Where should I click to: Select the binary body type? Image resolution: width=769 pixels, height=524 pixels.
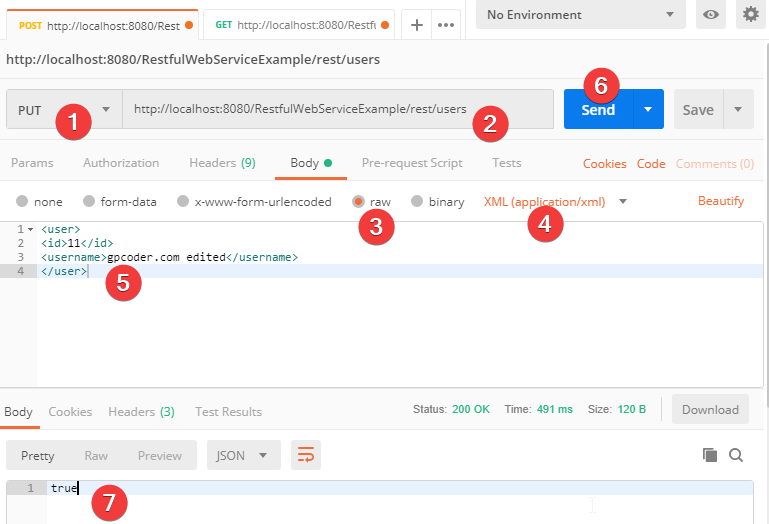437,202
